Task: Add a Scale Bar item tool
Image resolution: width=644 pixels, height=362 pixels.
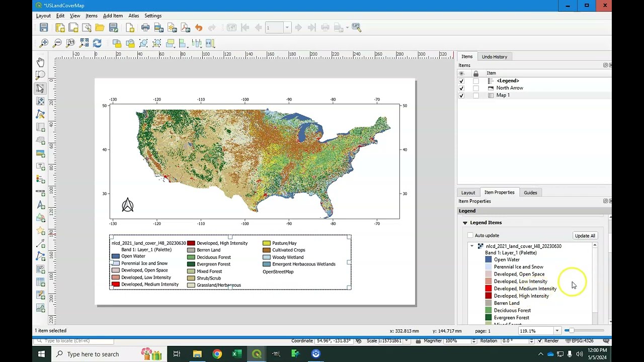Action: coord(40,192)
